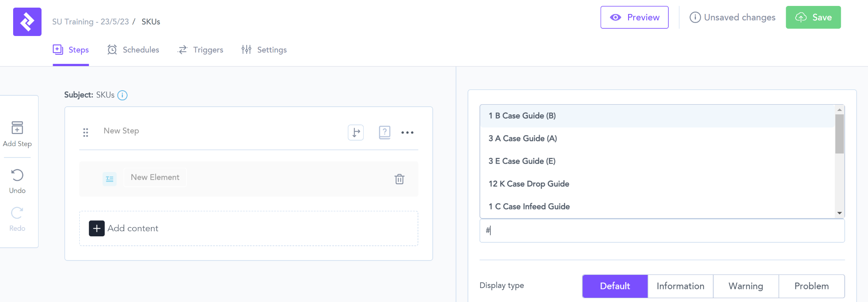Click the text field containing #
This screenshot has width=868, height=302.
click(662, 230)
